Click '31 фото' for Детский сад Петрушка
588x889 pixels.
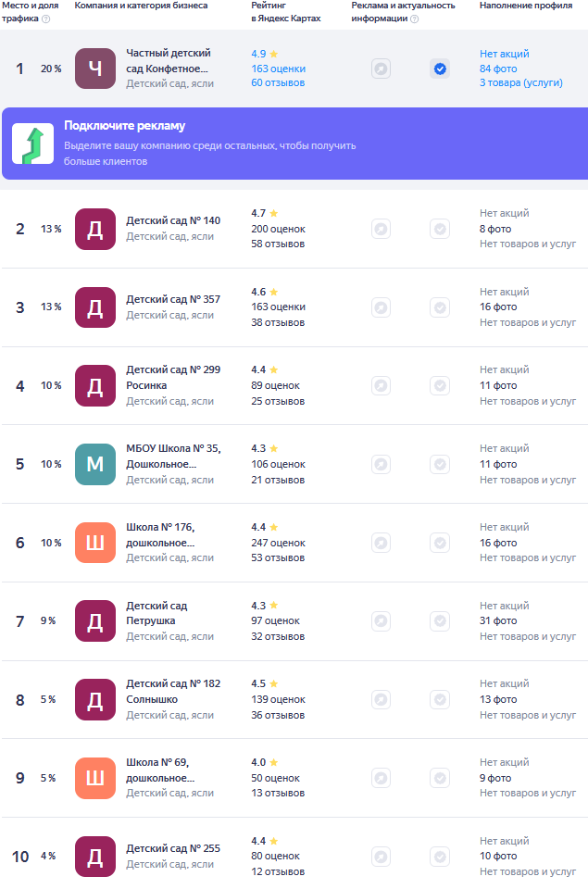[498, 620]
